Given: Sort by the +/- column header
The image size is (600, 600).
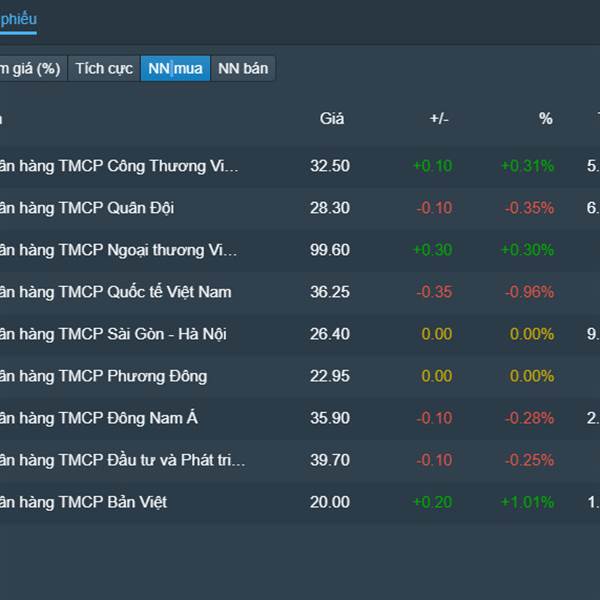Looking at the screenshot, I should (439, 119).
